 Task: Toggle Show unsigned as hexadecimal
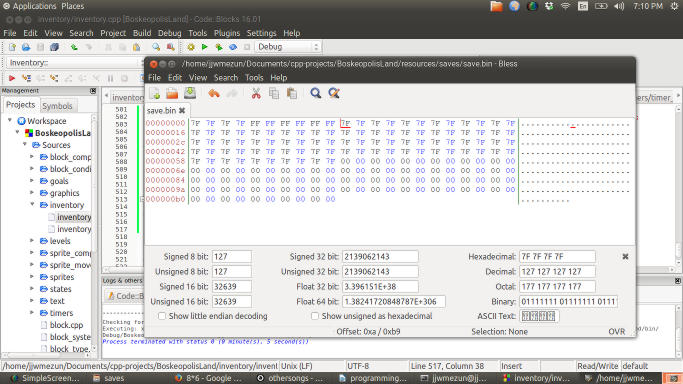click(315, 316)
